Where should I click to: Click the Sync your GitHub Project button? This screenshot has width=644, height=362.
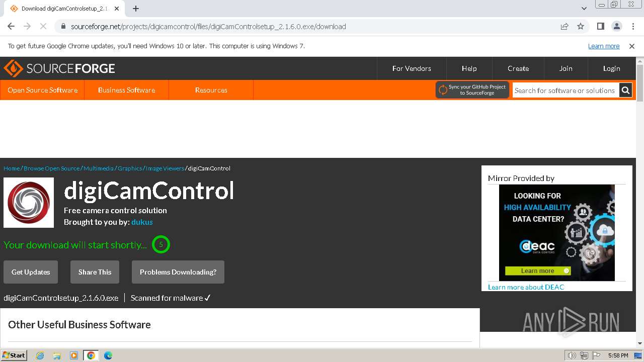pyautogui.click(x=472, y=90)
